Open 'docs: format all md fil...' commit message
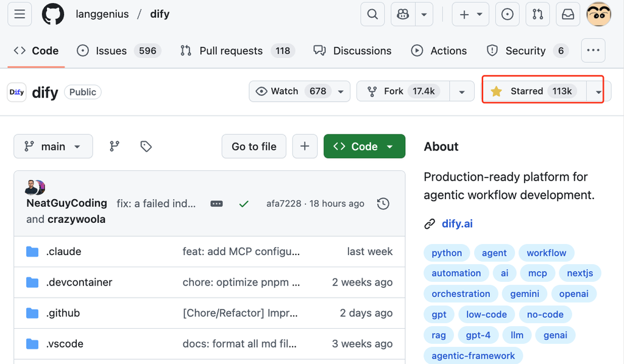This screenshot has height=364, width=624. (239, 344)
